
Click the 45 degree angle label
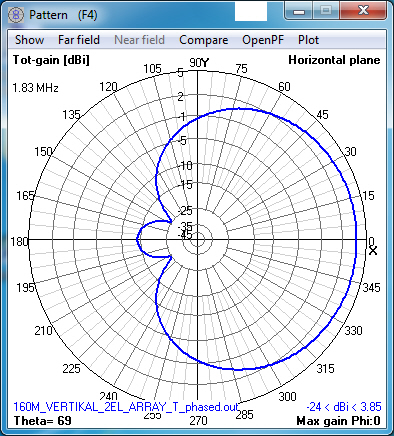click(x=322, y=115)
